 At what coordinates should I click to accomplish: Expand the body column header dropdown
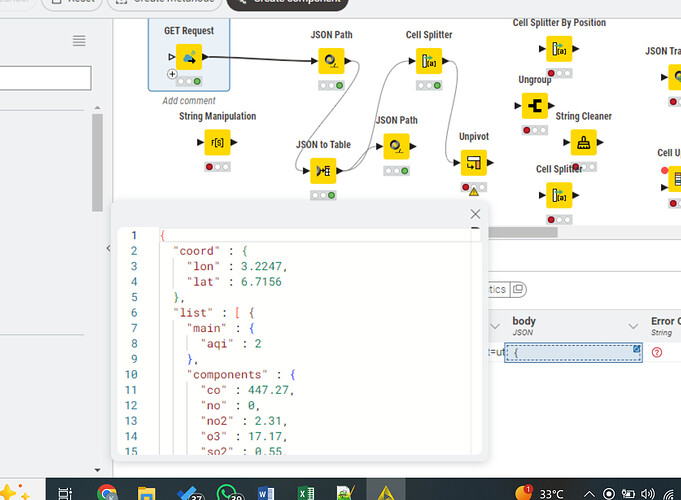pos(633,326)
